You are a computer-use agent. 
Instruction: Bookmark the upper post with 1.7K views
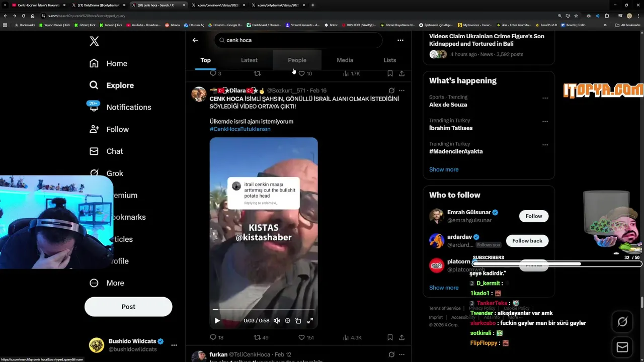pyautogui.click(x=390, y=73)
